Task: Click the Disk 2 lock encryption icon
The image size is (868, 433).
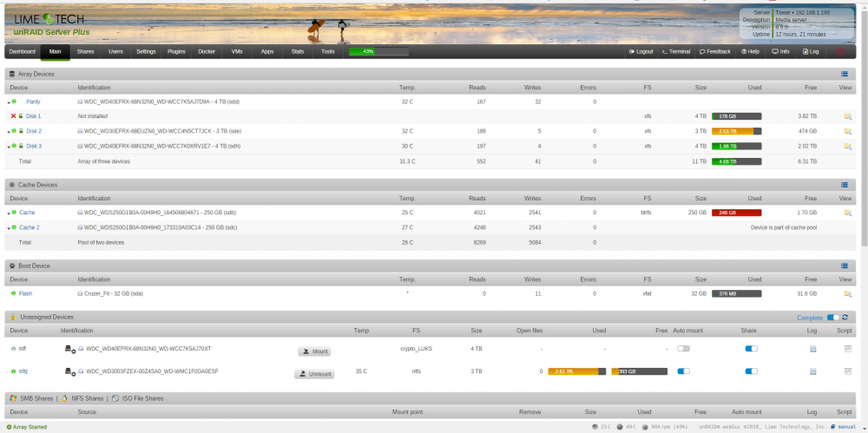Action: [21, 131]
